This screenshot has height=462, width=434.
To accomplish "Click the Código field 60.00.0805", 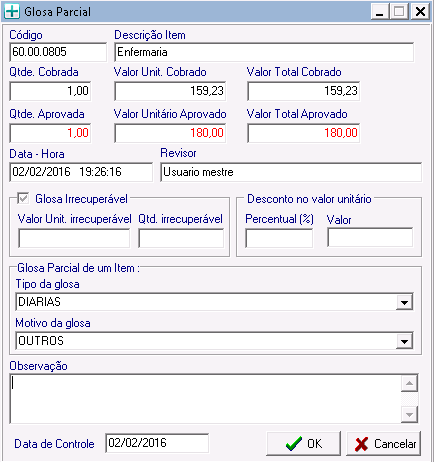I will coord(58,52).
